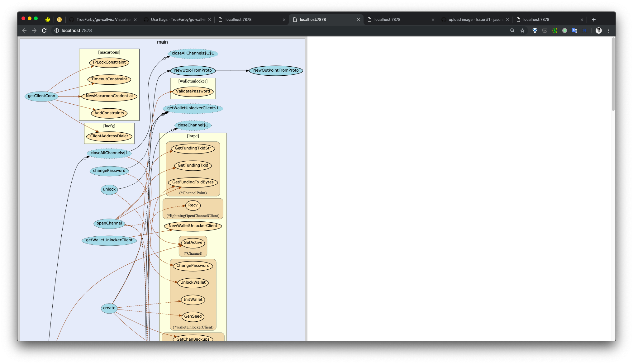Click the getWalletUnlockerClient$1 node

pyautogui.click(x=193, y=108)
